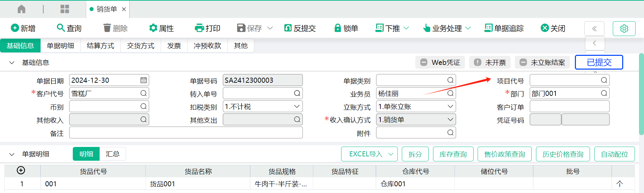
Task: Click the home icon in the top bar
Action: [21, 9]
